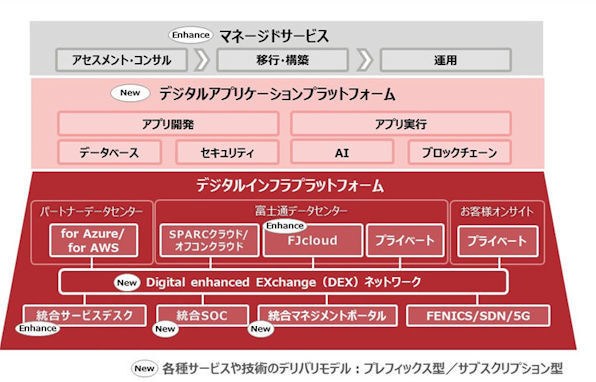Click the New badge in DEX network bar
Viewport: 596px width, 382px height.
coord(127,283)
